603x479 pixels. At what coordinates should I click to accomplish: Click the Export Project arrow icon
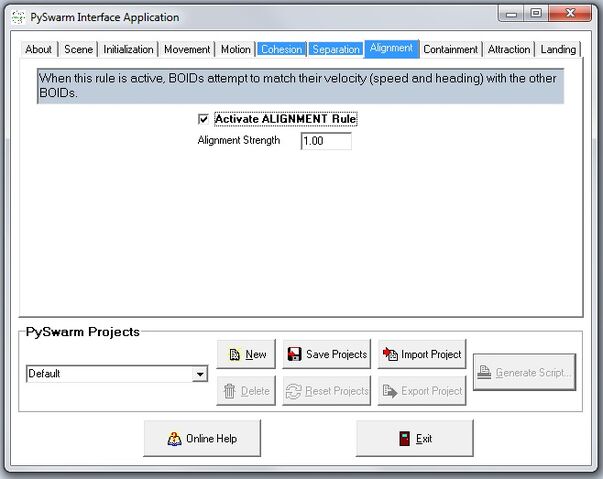390,391
